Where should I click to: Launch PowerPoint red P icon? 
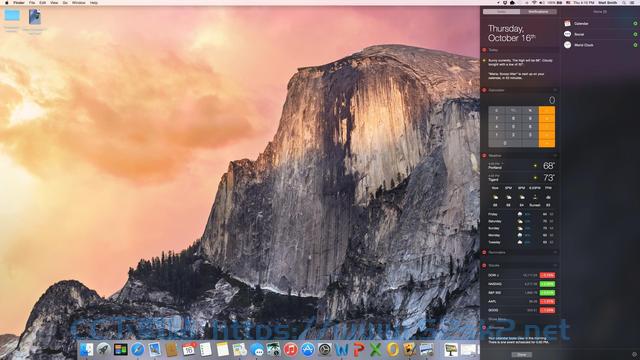click(359, 349)
